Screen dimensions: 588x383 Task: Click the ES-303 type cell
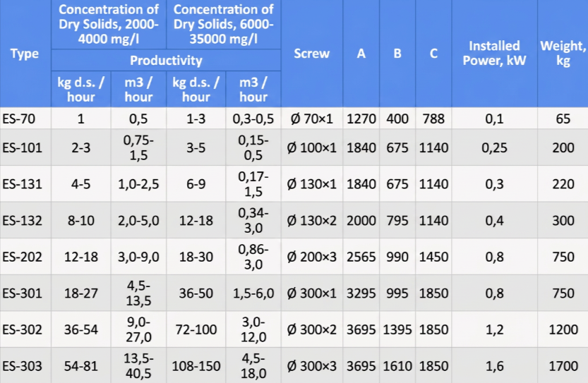pyautogui.click(x=22, y=366)
